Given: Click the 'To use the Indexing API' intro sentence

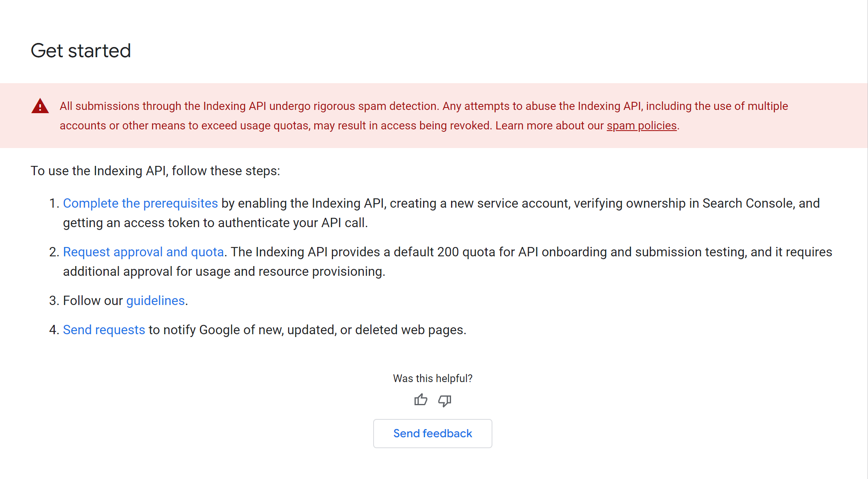Looking at the screenshot, I should [x=155, y=171].
